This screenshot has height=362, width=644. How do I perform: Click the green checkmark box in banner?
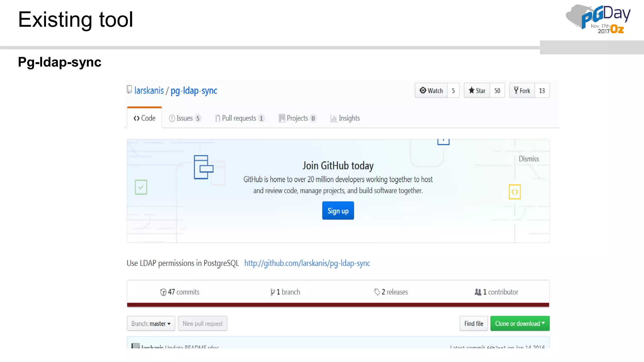(141, 187)
